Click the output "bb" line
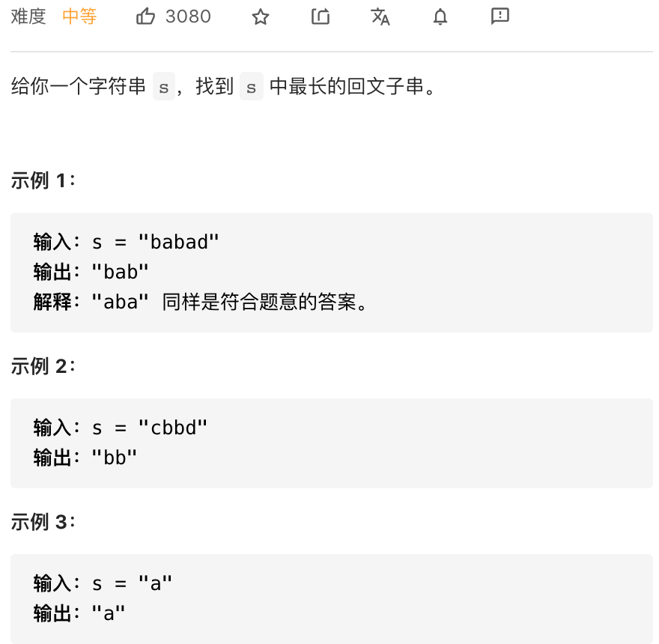This screenshot has height=644, width=659. (x=85, y=458)
